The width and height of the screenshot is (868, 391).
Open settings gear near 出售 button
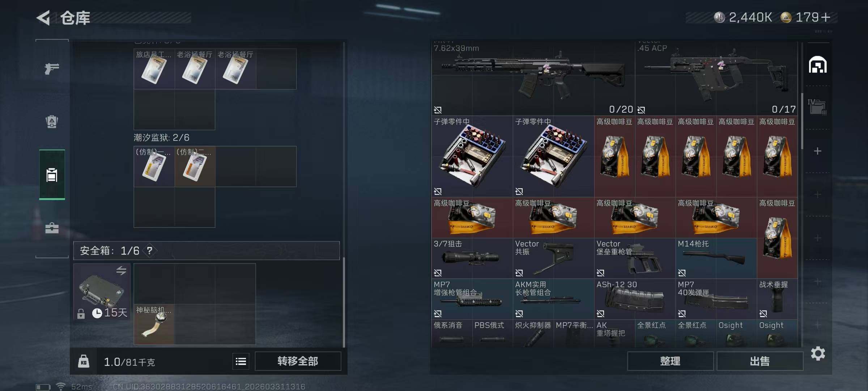(x=818, y=353)
